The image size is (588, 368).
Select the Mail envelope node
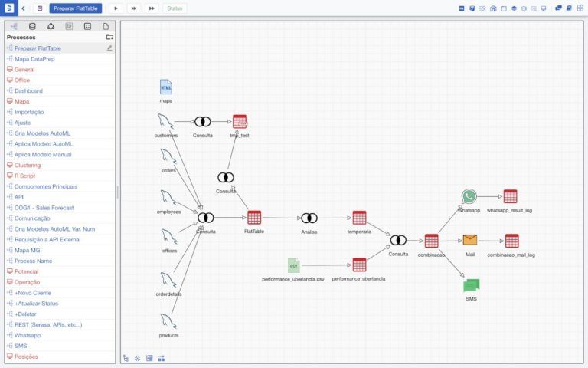(x=470, y=240)
